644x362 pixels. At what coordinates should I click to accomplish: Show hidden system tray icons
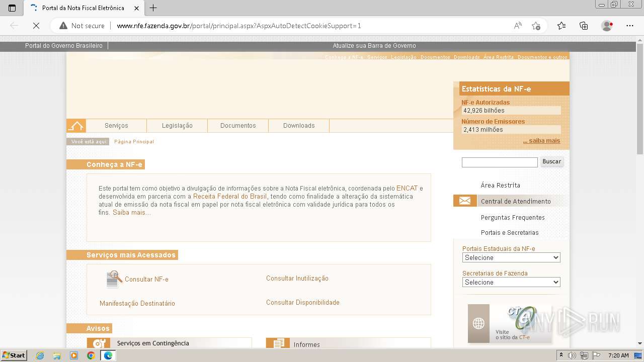[x=561, y=355]
